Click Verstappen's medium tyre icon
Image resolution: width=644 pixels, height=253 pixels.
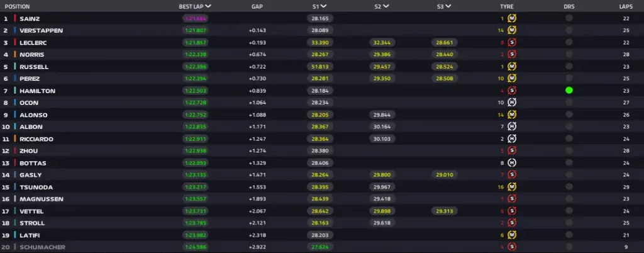(x=512, y=30)
